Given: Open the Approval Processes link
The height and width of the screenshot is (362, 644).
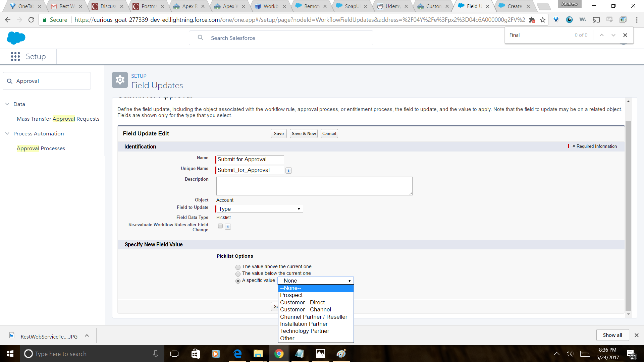Looking at the screenshot, I should click(x=41, y=148).
